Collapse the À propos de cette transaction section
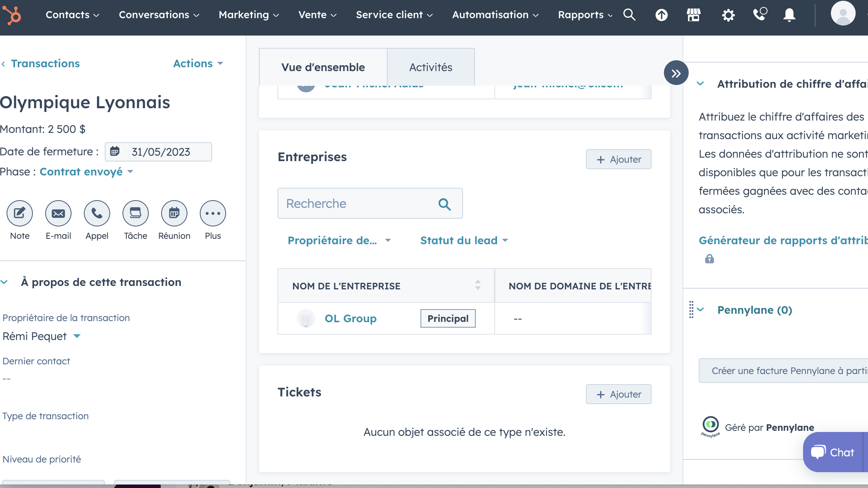 pyautogui.click(x=5, y=282)
